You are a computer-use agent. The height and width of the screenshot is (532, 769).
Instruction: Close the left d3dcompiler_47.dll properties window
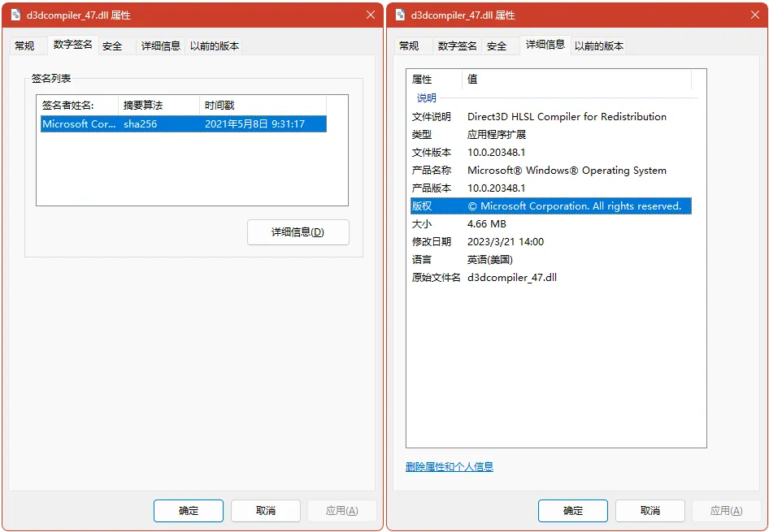click(371, 15)
